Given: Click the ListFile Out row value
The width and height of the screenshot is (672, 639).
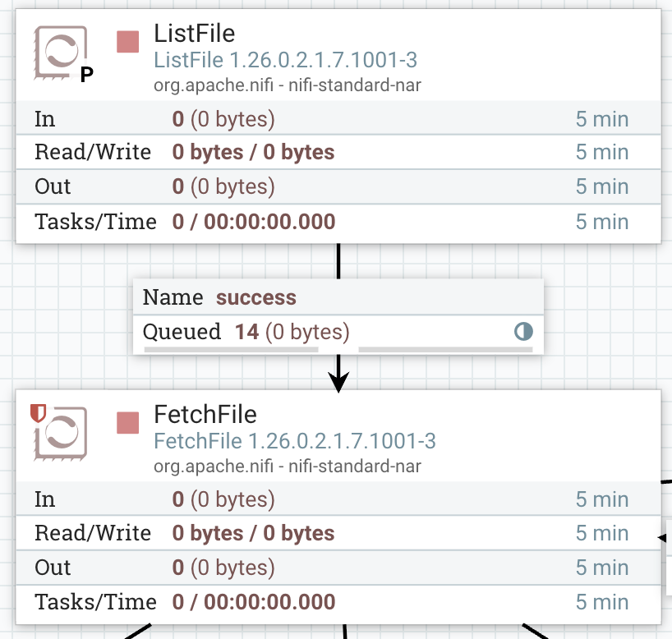Looking at the screenshot, I should coord(223,186).
